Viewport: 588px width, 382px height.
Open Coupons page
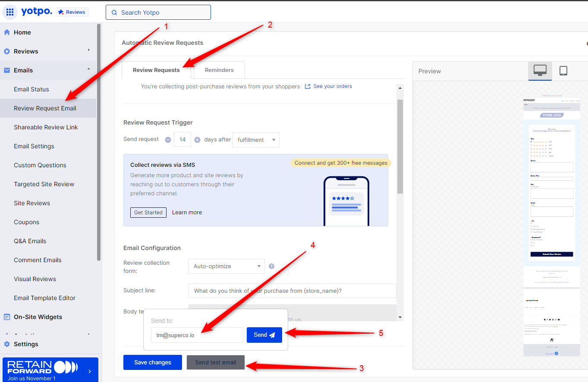pos(26,222)
